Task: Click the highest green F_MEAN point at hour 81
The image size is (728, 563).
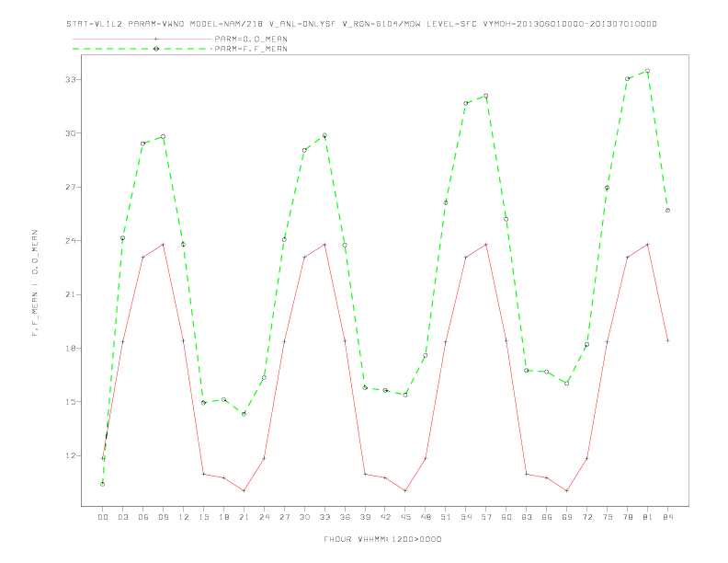Action: (x=648, y=71)
